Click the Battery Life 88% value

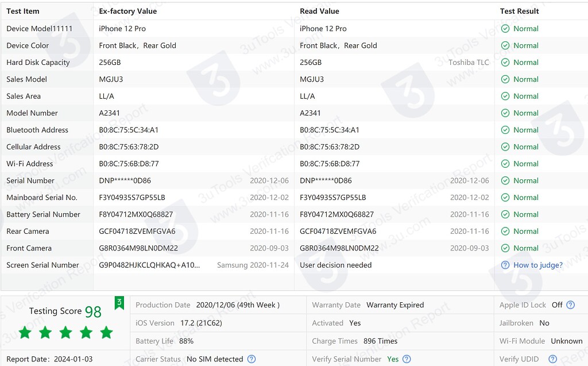[187, 341]
